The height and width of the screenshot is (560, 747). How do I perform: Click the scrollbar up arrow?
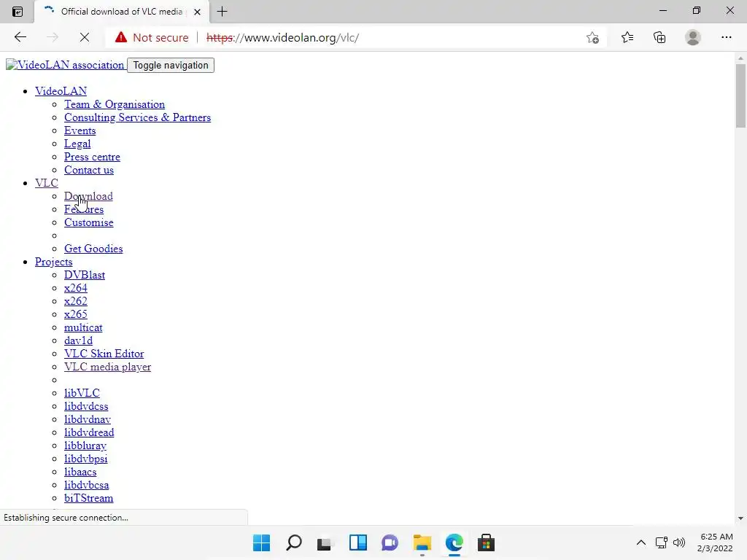pos(740,58)
